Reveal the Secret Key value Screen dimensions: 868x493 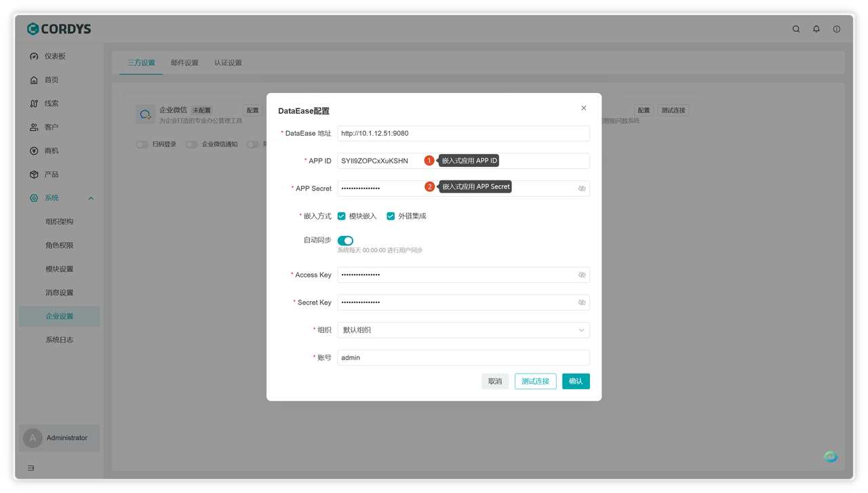(582, 302)
